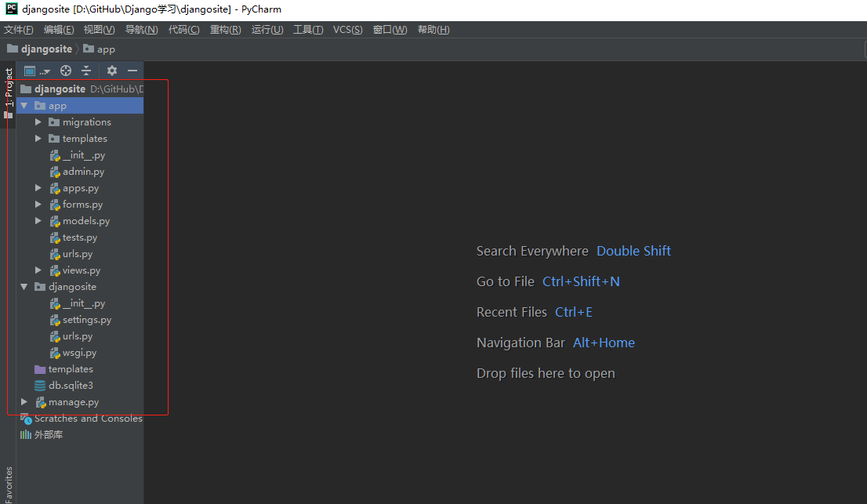Screen dimensions: 867x504
Task: Select the 'db.sqlite3' file name
Action: point(71,385)
